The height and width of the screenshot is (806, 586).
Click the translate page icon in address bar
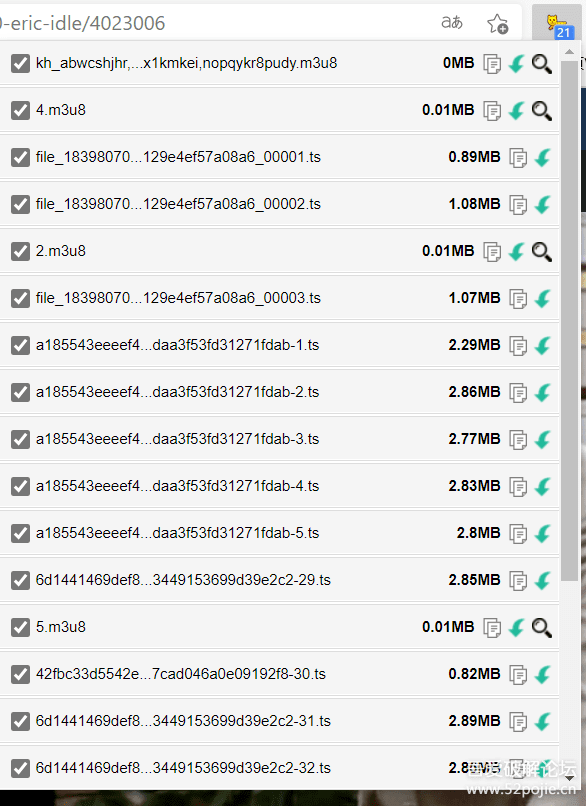452,23
